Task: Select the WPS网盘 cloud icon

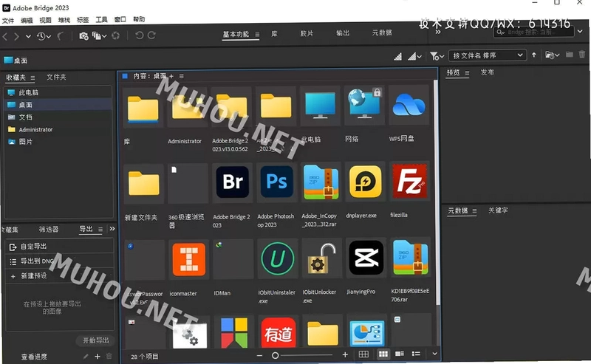Action: [409, 105]
